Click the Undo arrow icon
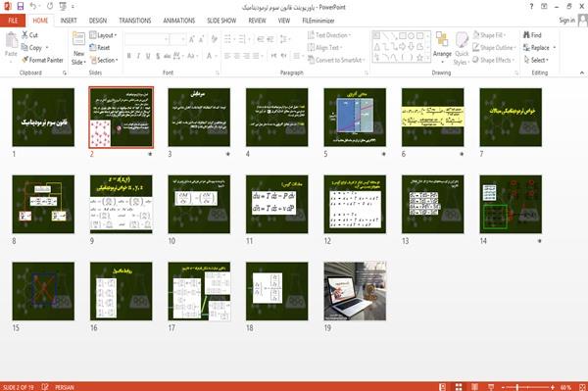Image resolution: width=588 pixels, height=391 pixels. click(x=32, y=6)
